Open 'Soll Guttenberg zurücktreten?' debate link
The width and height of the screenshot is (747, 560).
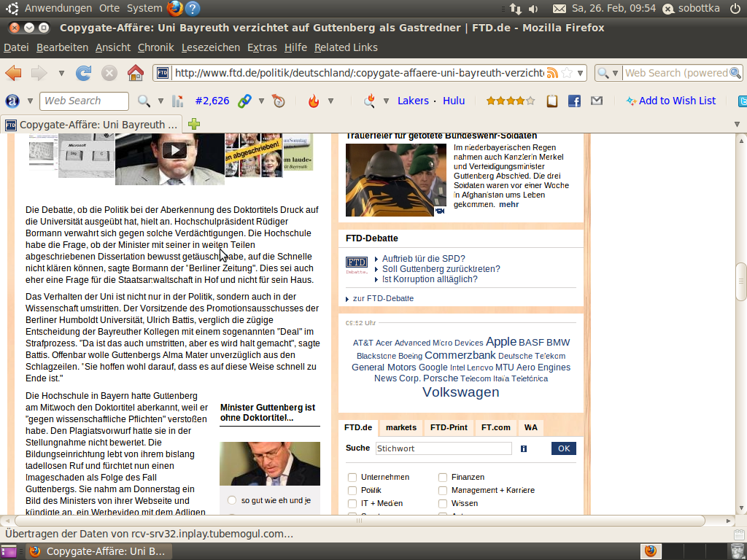pos(441,269)
